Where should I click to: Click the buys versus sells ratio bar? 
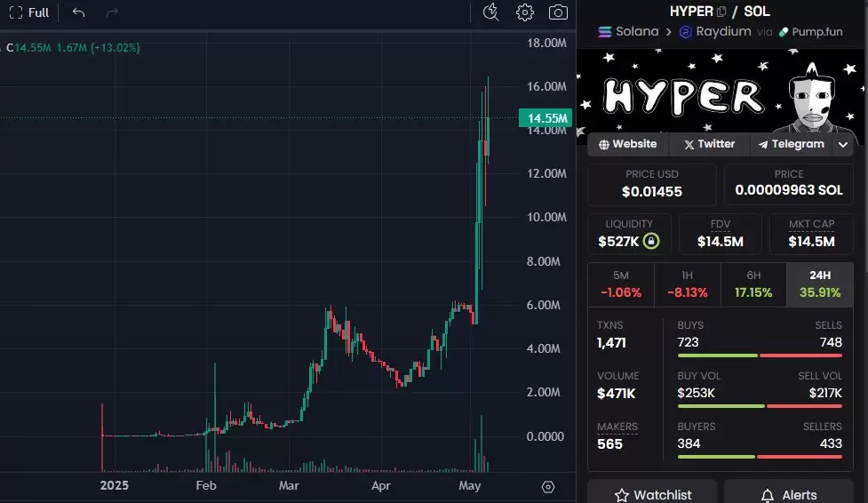(x=760, y=355)
